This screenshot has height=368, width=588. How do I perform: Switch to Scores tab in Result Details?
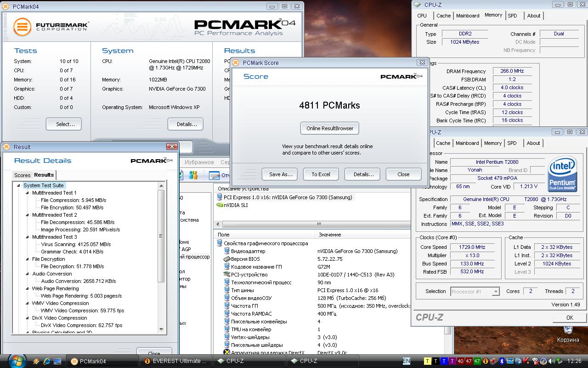pyautogui.click(x=22, y=175)
